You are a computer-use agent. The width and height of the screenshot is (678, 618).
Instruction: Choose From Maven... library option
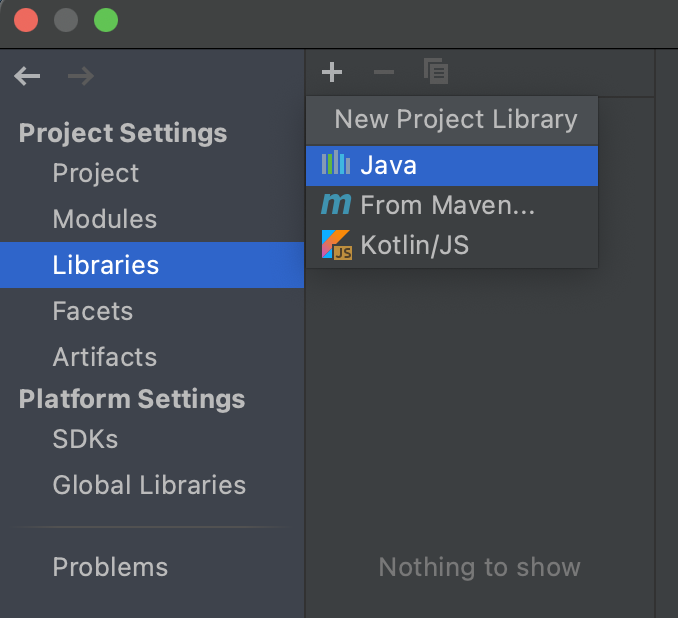tap(447, 205)
